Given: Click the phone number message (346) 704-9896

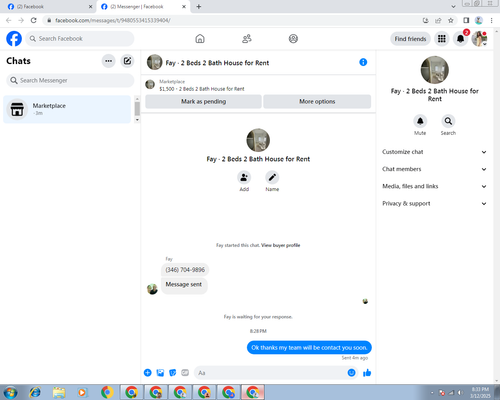Looking at the screenshot, I should coord(185,270).
